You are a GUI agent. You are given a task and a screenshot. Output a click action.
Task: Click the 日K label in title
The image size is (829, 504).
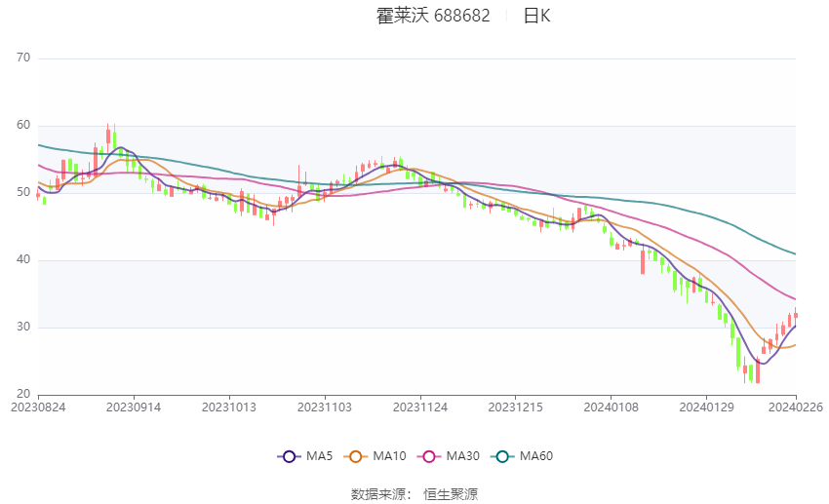[x=536, y=16]
